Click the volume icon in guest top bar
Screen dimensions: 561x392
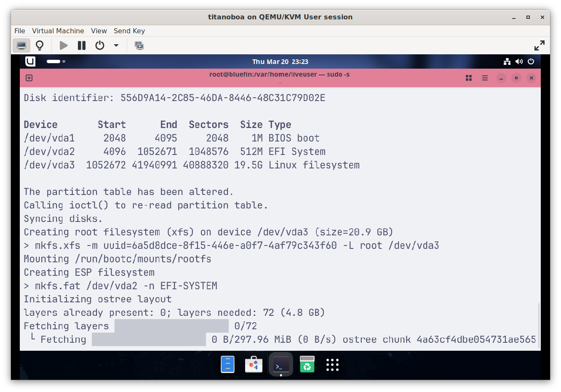pos(519,61)
